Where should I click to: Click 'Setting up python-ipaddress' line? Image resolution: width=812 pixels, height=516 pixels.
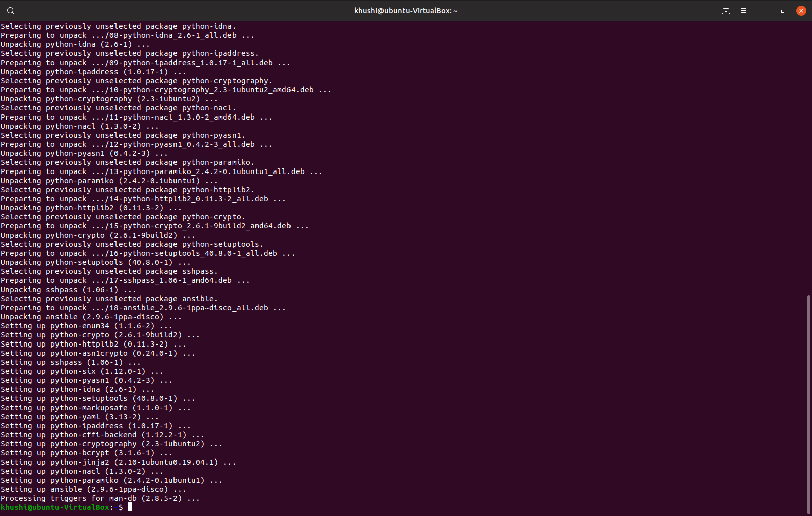tap(95, 426)
